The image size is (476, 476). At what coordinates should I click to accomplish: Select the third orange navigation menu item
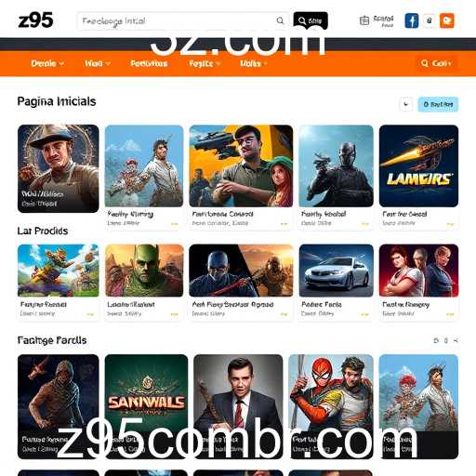click(x=149, y=63)
